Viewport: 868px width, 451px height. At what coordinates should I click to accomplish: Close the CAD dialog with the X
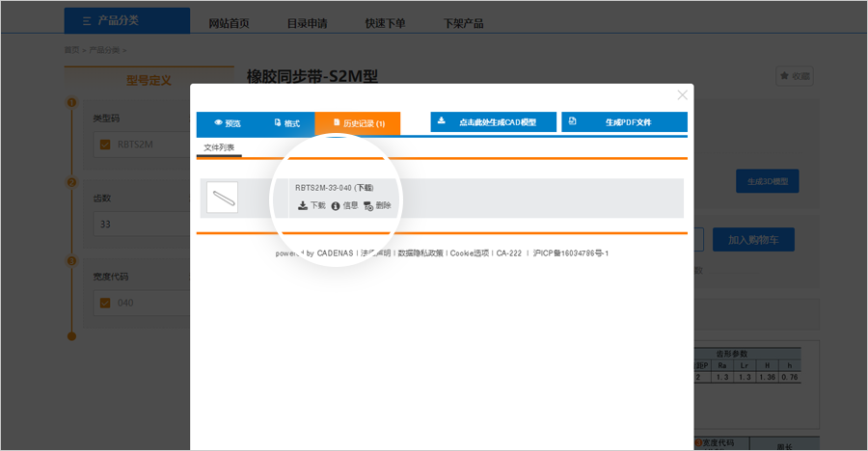coord(682,94)
